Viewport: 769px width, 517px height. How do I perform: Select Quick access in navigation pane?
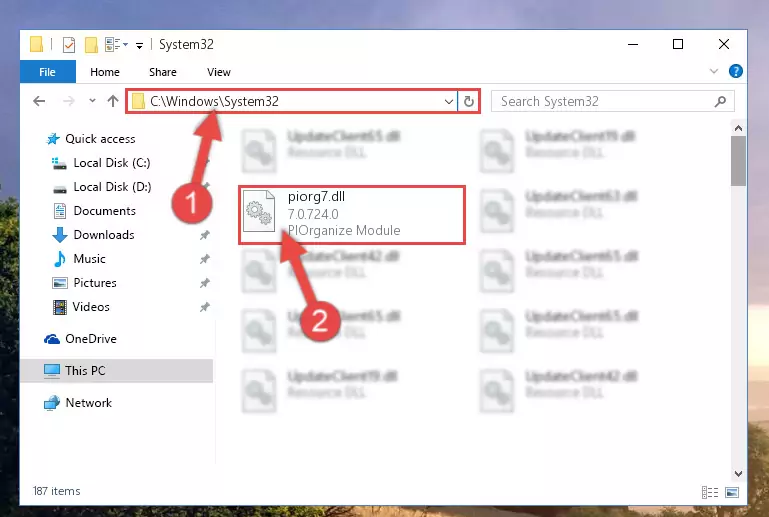[x=100, y=139]
